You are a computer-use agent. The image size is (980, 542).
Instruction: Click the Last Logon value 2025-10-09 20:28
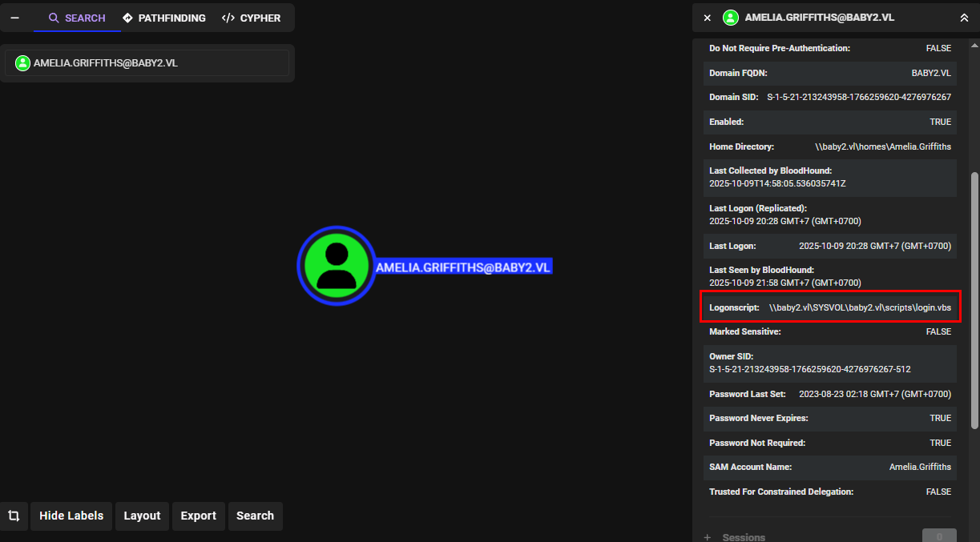[875, 246]
